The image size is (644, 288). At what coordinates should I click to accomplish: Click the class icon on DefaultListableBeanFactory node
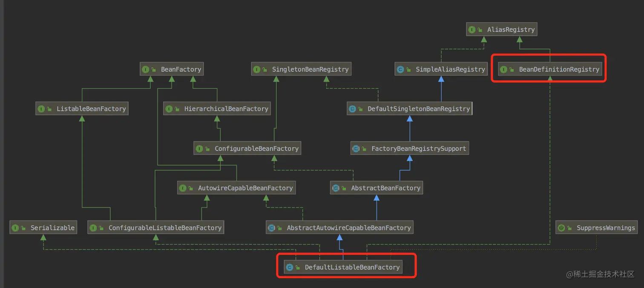(x=290, y=268)
